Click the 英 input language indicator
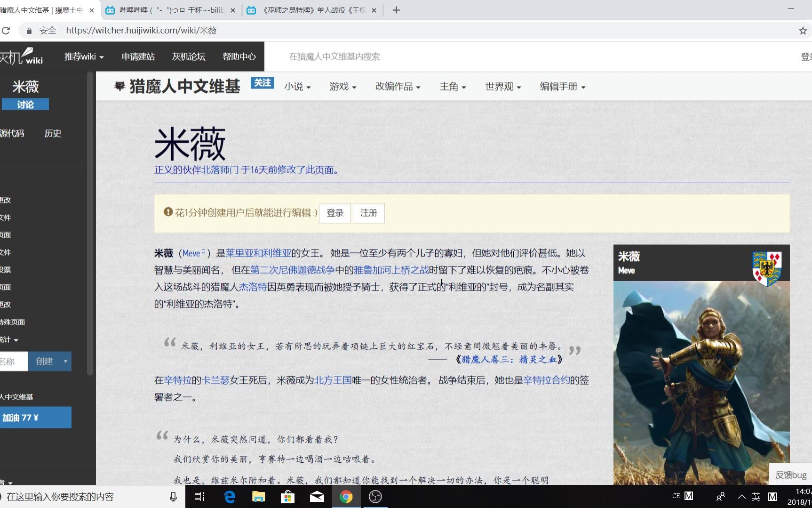 pyautogui.click(x=756, y=497)
